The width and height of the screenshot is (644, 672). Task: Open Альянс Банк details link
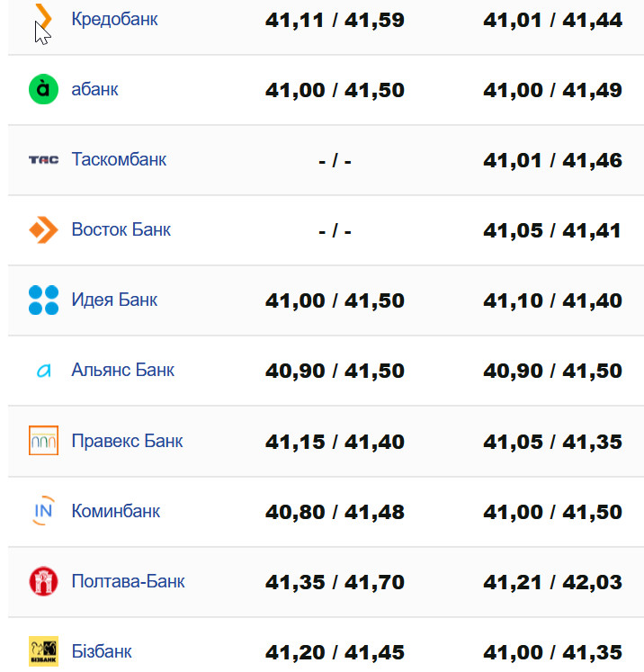click(x=122, y=371)
